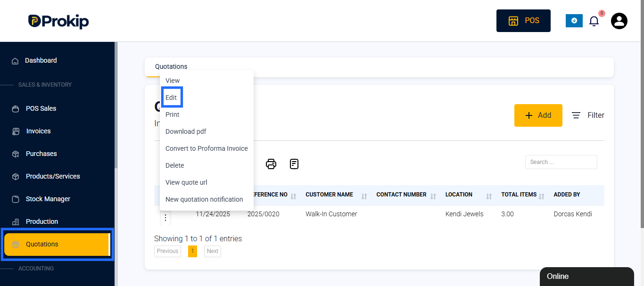Click the Stock Manager icon

point(16,199)
